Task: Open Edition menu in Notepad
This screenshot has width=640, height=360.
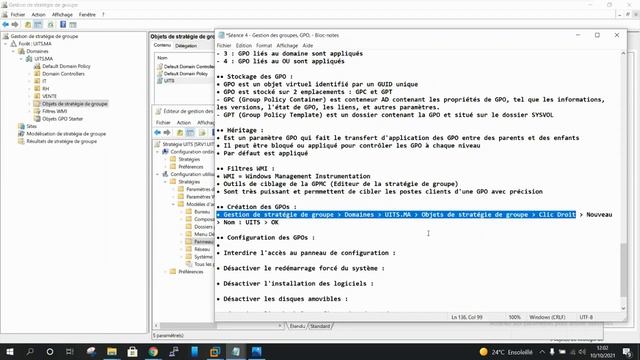Action: click(x=243, y=45)
